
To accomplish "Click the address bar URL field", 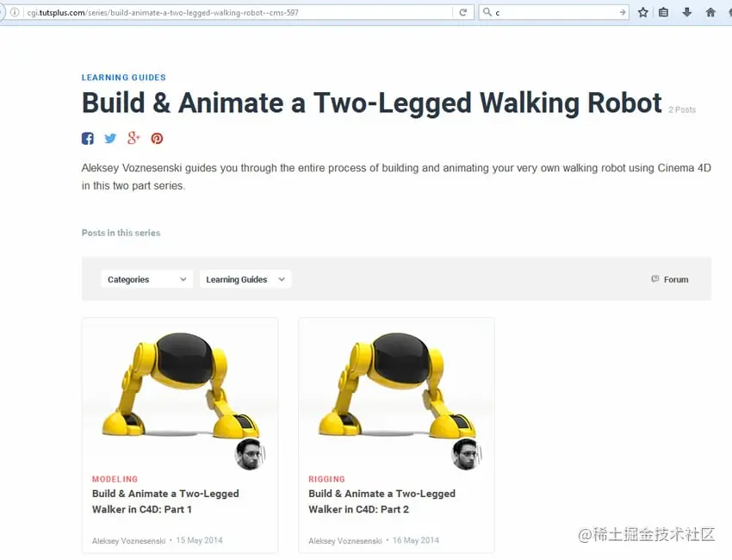I will coord(238,13).
